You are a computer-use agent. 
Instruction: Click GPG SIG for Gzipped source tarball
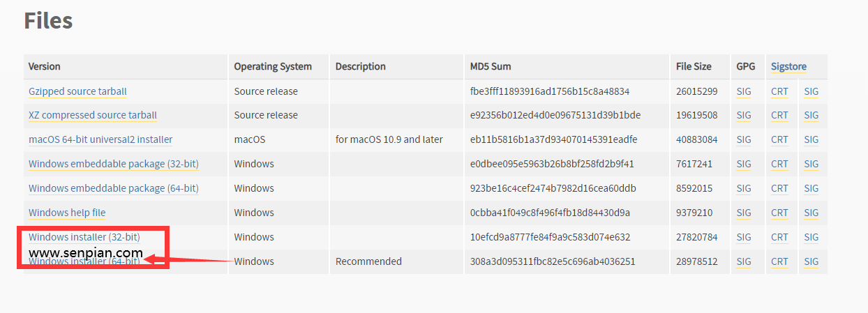coord(744,91)
